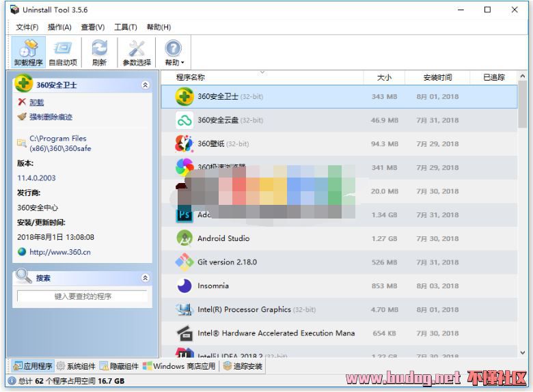Select the 360安全云盘 program icon

pyautogui.click(x=184, y=120)
